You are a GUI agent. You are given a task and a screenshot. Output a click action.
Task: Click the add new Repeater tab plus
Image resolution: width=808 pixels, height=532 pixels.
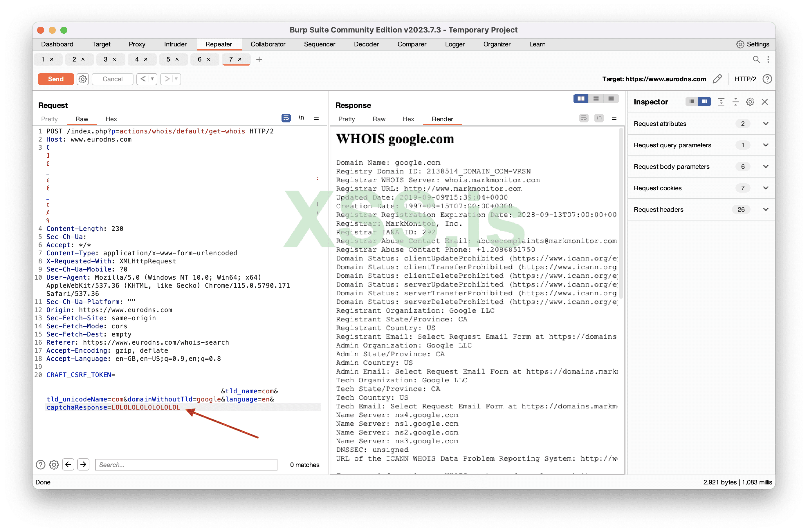click(259, 59)
